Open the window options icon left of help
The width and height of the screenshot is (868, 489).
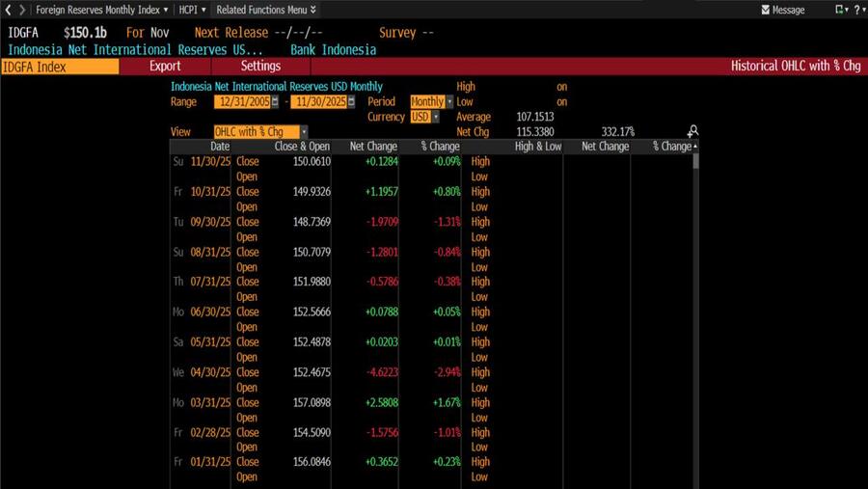839,10
